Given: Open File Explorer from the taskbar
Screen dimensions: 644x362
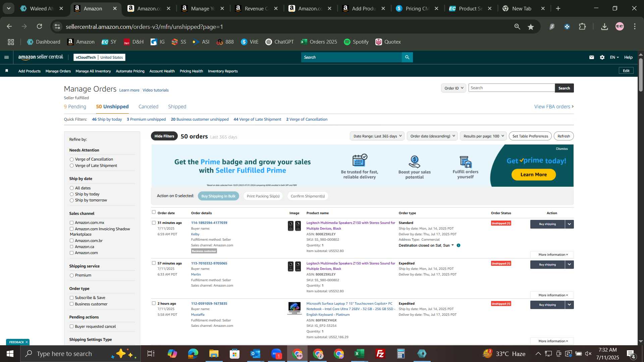Looking at the screenshot, I should coord(214,354).
